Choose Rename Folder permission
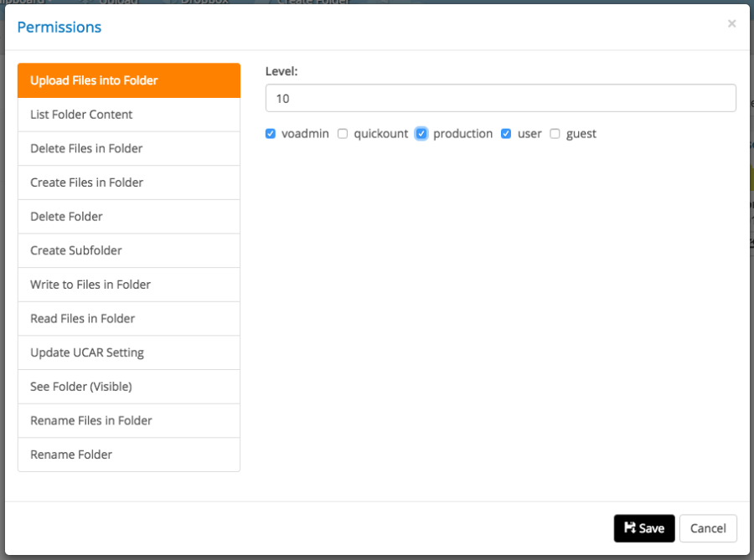Viewport: 754px width, 560px height. pyautogui.click(x=129, y=455)
